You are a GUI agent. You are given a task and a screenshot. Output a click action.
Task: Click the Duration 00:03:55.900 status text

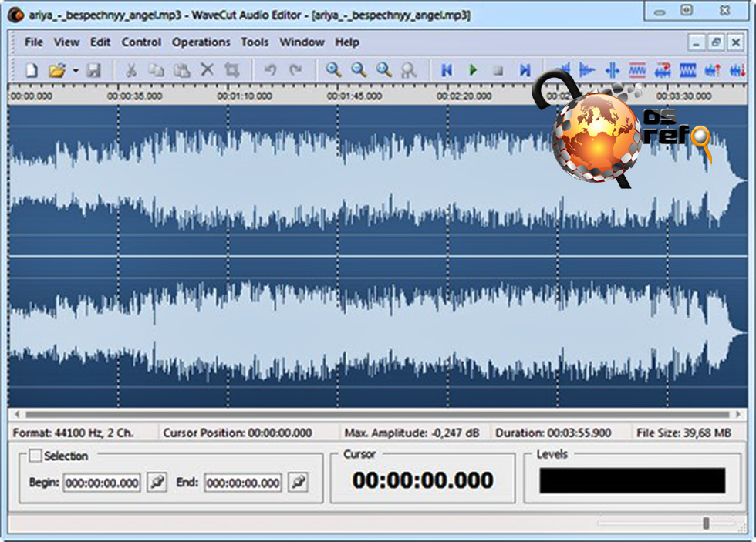point(553,433)
